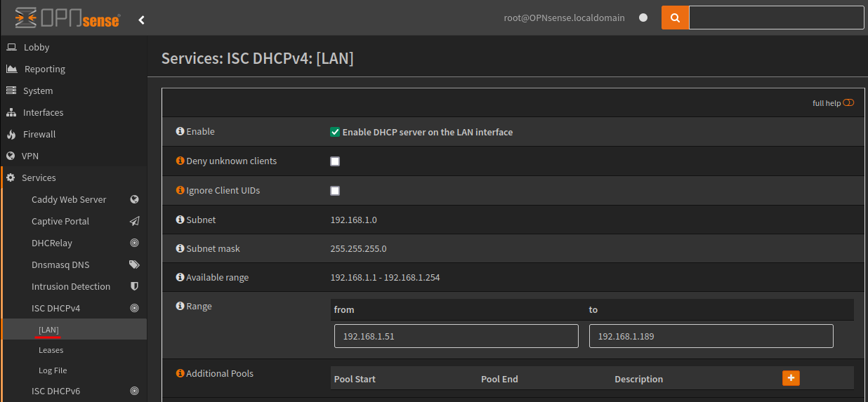This screenshot has height=402, width=868.
Task: Click the OPNsense logo
Action: (67, 18)
